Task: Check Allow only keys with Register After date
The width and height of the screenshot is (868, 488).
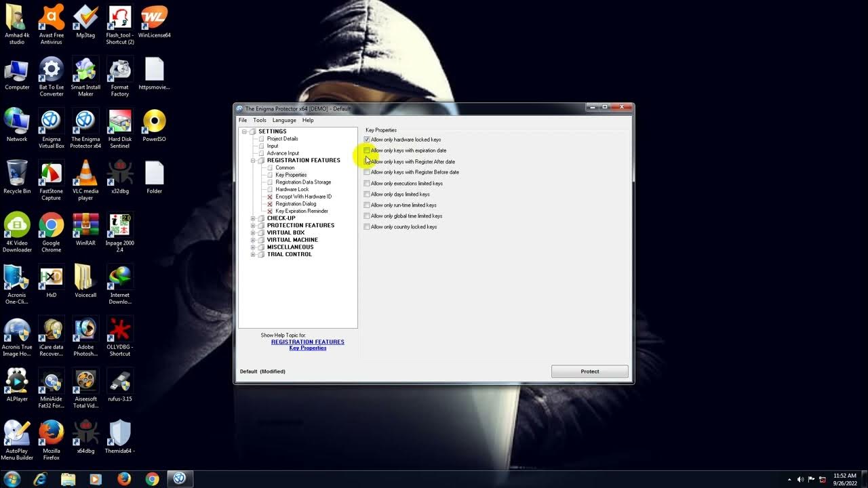Action: 367,161
